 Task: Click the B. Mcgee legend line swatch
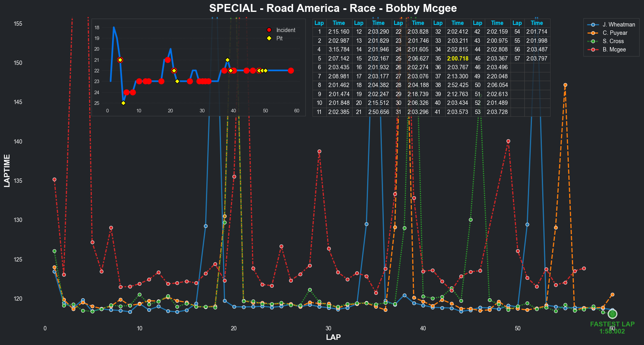(593, 49)
